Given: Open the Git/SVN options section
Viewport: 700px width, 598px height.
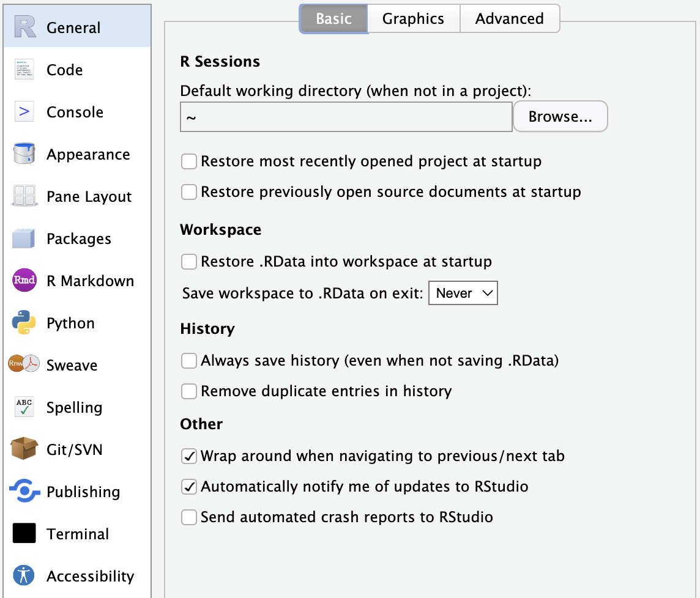Looking at the screenshot, I should (77, 449).
